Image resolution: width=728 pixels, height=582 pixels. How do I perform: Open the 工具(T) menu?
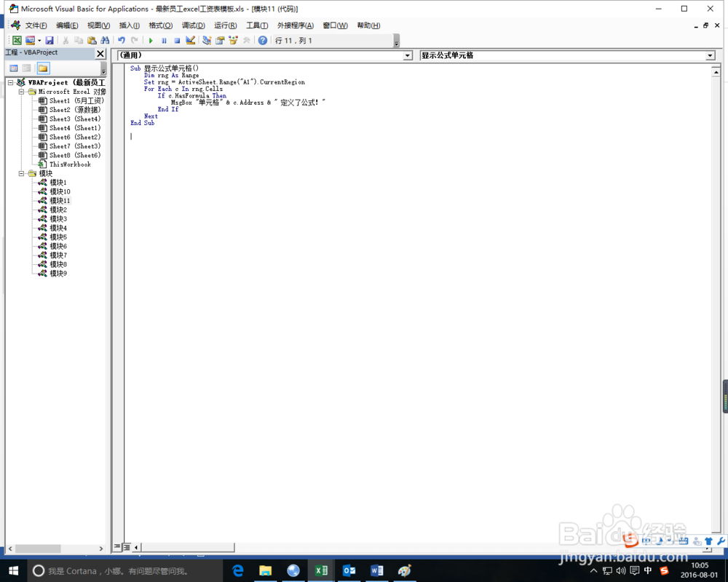click(x=257, y=25)
